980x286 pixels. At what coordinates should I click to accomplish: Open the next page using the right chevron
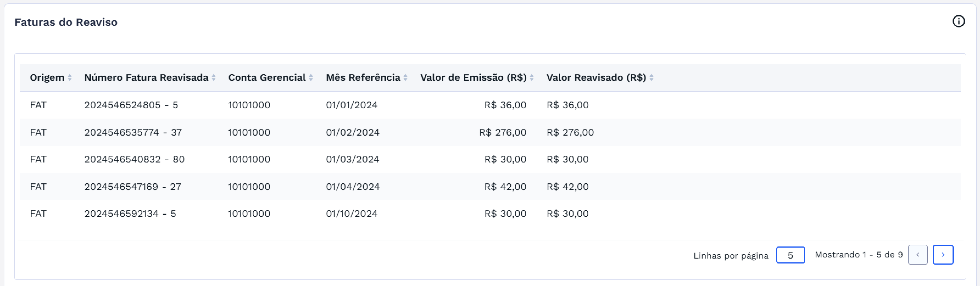[943, 255]
